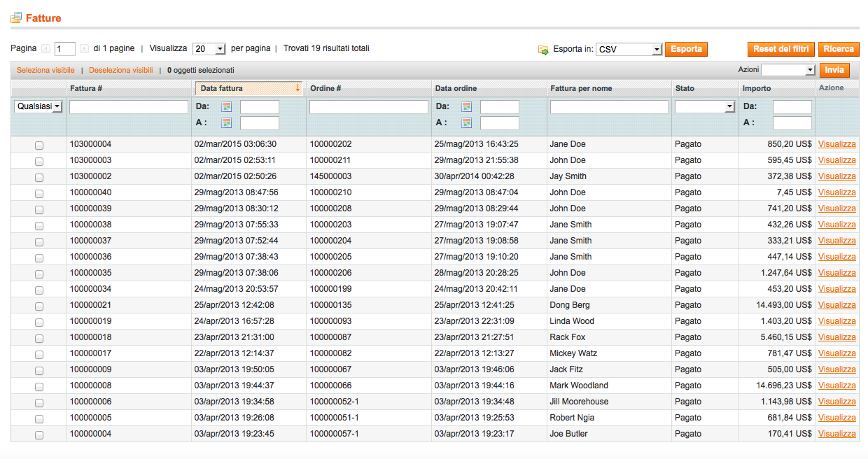Select the checkbox for invoice 100000021
868x459 pixels.
click(39, 306)
